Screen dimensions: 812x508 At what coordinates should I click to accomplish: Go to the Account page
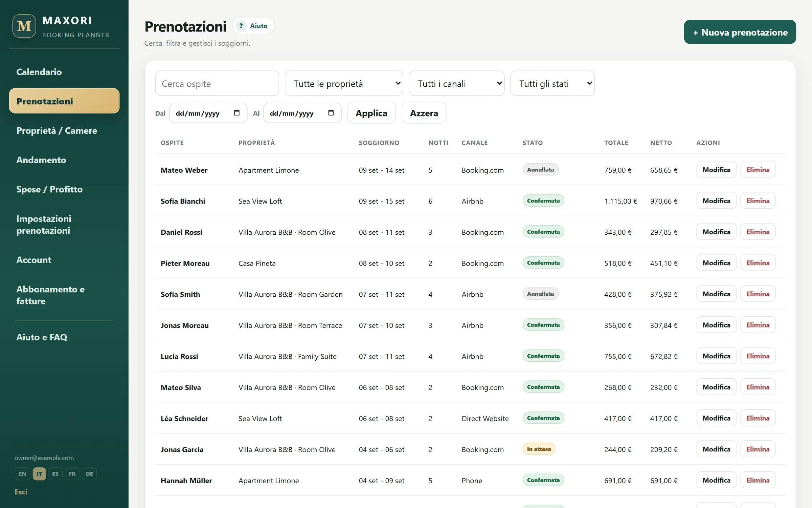64,260
